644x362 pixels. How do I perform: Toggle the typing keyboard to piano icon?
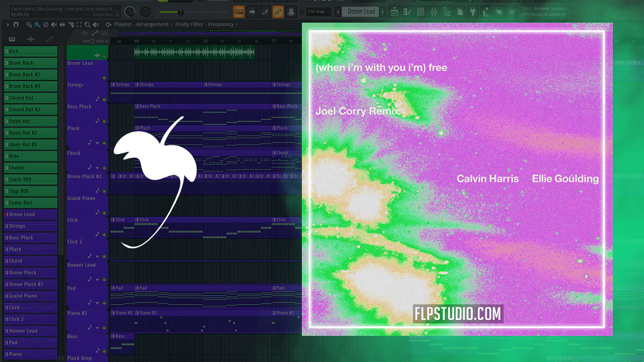pyautogui.click(x=239, y=12)
